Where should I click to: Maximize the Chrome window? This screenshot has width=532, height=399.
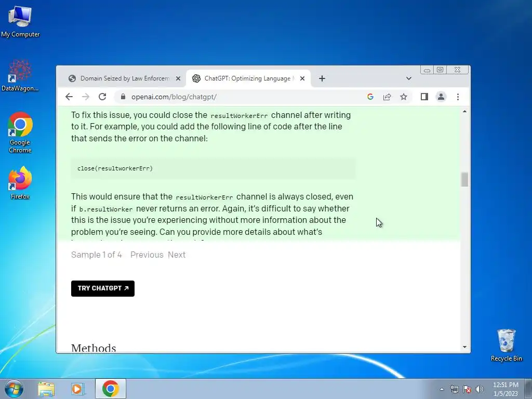point(440,70)
